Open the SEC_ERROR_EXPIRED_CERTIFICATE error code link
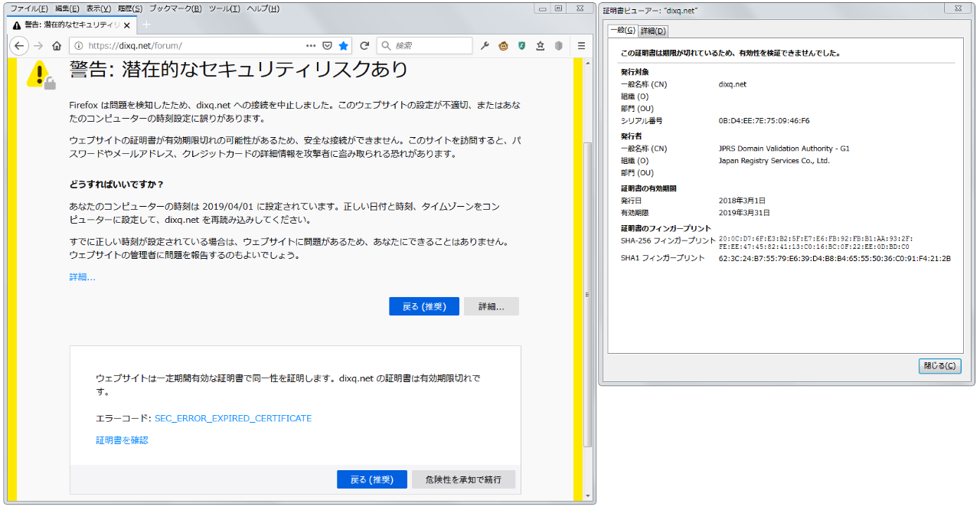 (x=233, y=418)
